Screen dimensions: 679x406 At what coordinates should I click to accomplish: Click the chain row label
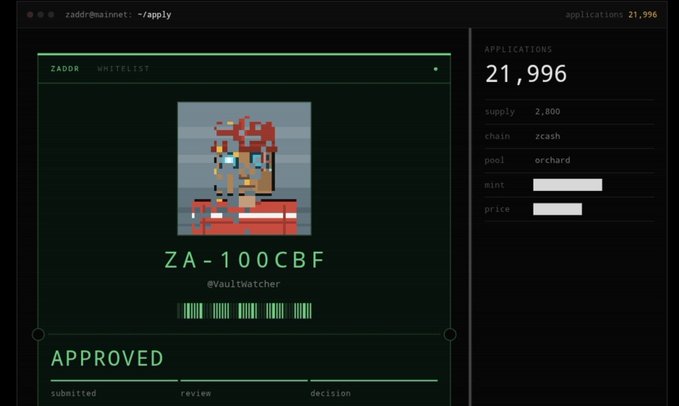(497, 136)
